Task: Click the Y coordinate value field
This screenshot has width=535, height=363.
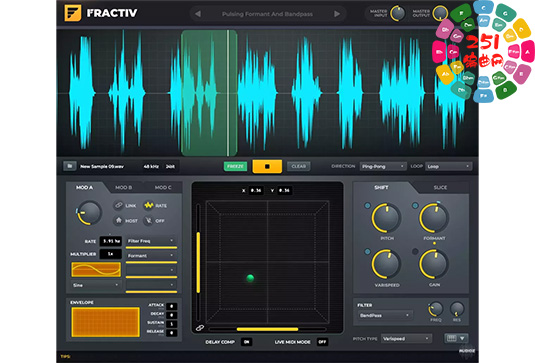Action: pyautogui.click(x=284, y=190)
